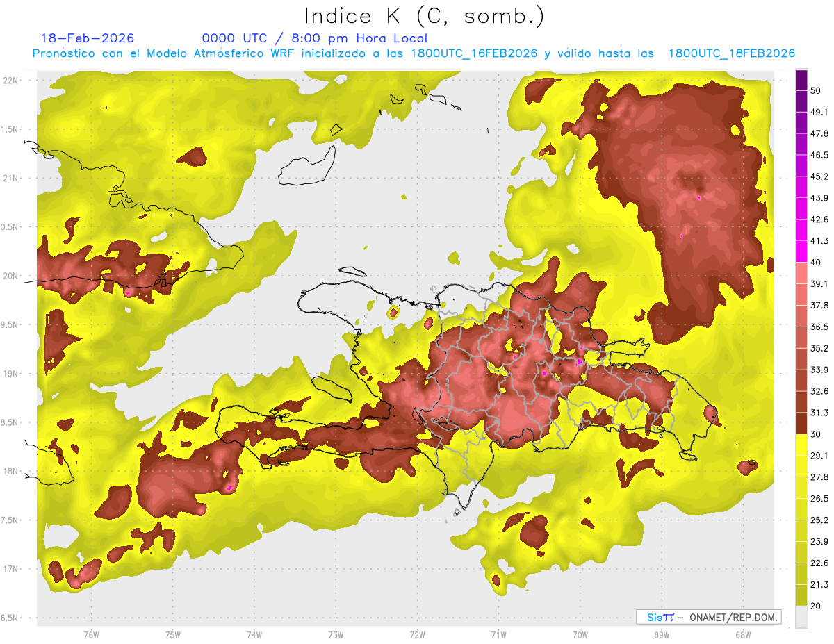Screen dimensions: 834x644
Task: Pick the dark brown legend band between 30 and 31.3
Action: 801,423
